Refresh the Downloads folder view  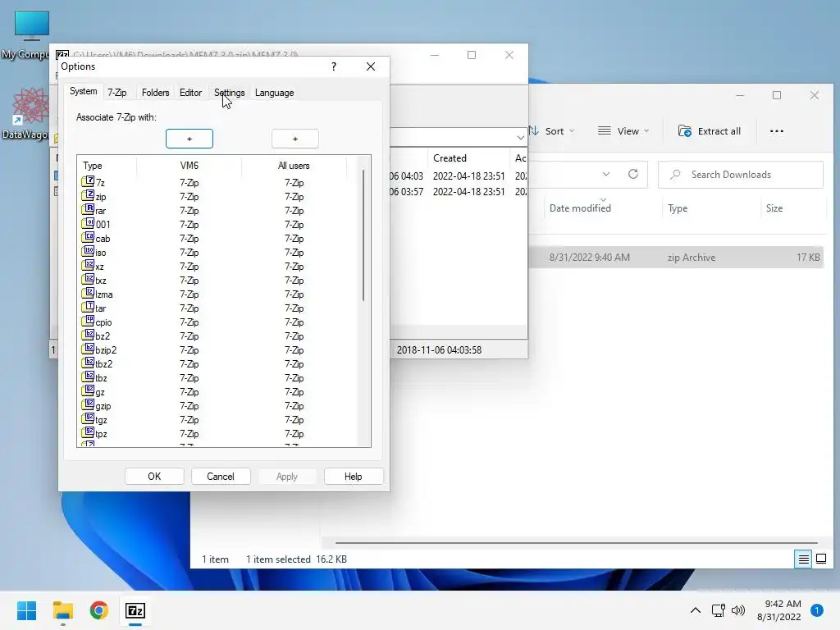pyautogui.click(x=633, y=174)
